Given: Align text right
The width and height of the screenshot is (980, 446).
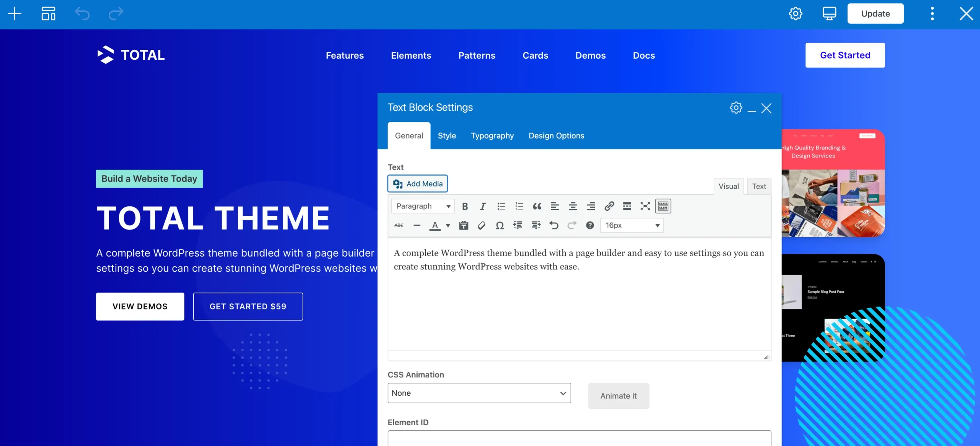Looking at the screenshot, I should 591,207.
